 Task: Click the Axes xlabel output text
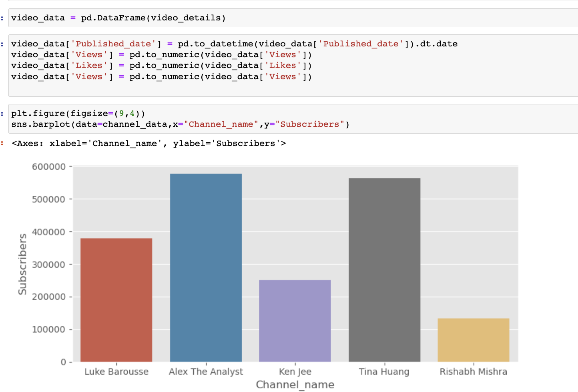click(149, 144)
